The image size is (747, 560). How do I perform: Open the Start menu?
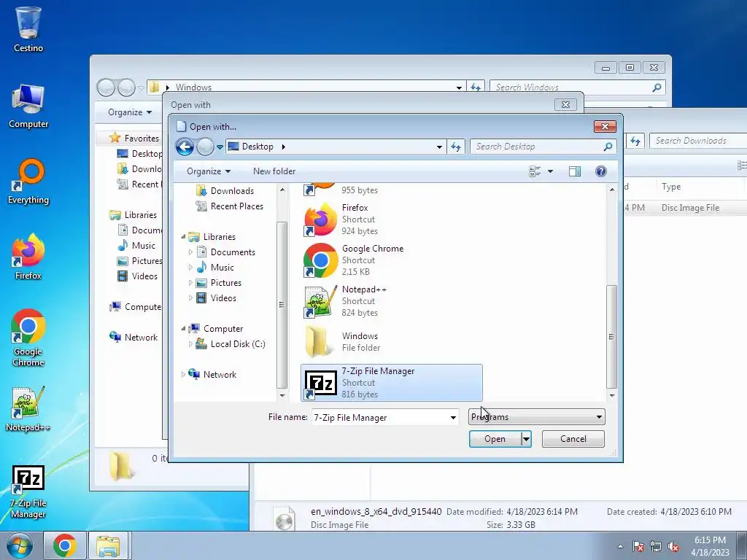20,545
